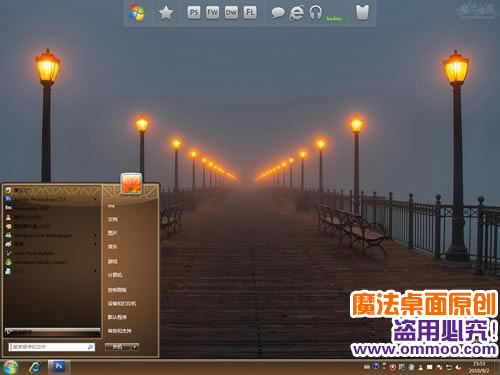Screen dimensions: 500x375
Task: Launch Flash from the FL dock icon
Action: click(250, 13)
